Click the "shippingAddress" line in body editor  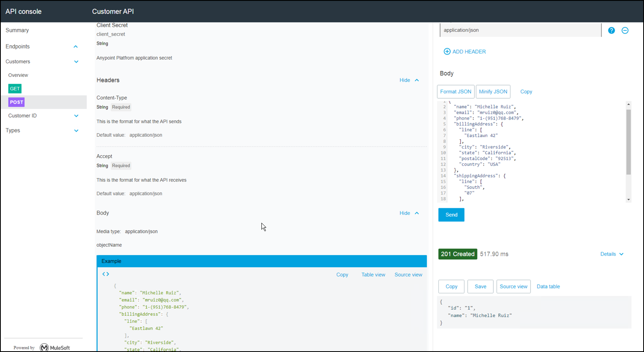480,176
